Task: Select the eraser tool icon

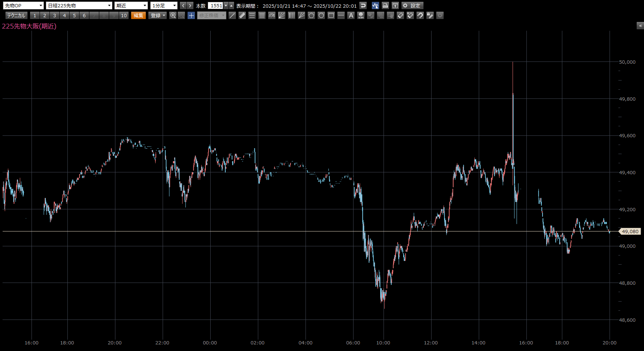Action: pyautogui.click(x=400, y=15)
